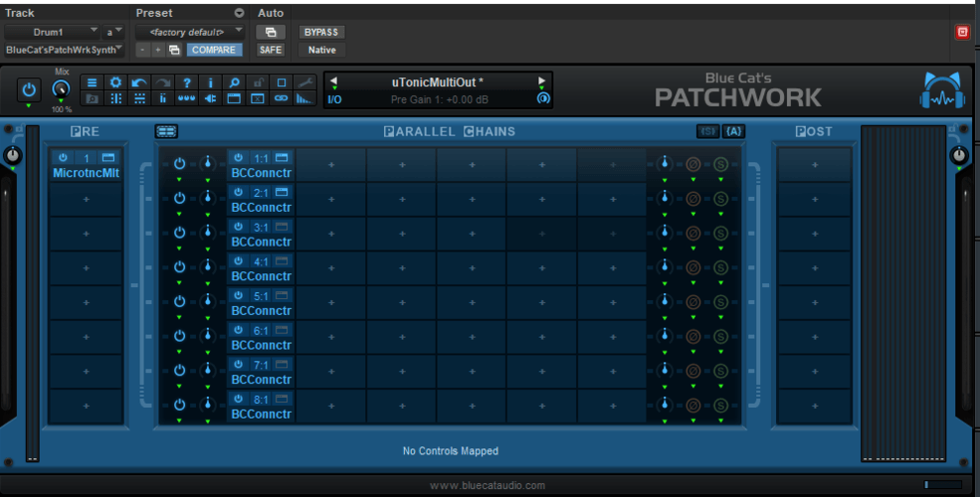Click the magnifier zoom icon

point(234,83)
